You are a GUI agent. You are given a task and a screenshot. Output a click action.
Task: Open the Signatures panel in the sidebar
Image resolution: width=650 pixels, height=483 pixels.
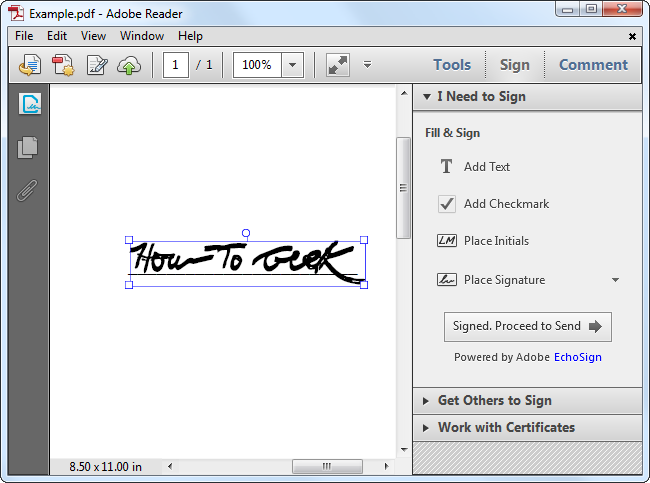pos(29,104)
